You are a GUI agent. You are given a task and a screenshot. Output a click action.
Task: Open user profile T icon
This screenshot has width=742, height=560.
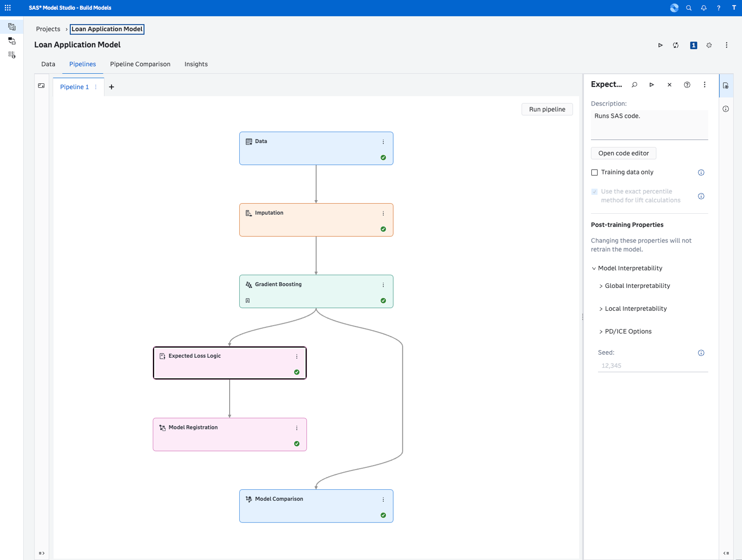734,8
